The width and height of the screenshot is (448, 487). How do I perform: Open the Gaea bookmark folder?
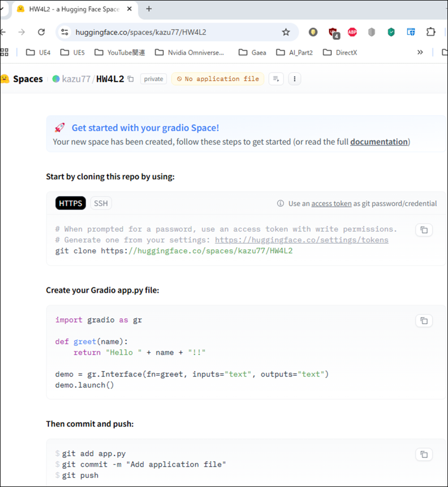click(252, 52)
